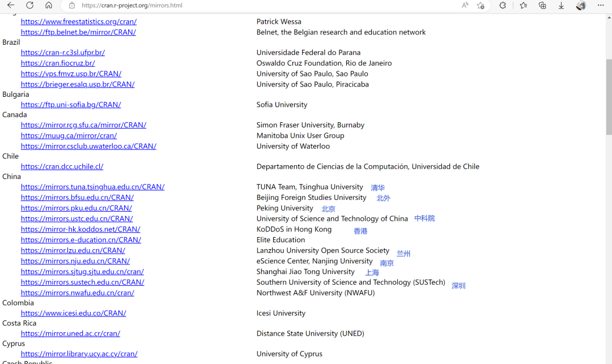Open the user profile avatar
The image size is (612, 364).
click(581, 6)
